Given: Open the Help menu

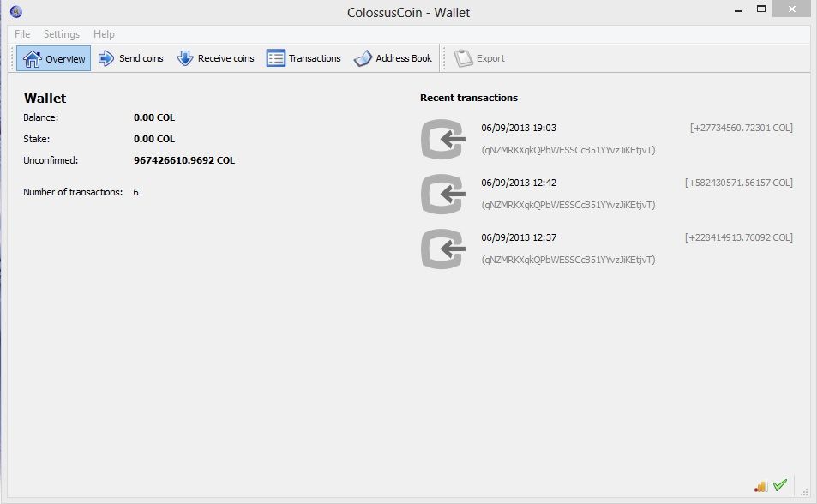Looking at the screenshot, I should 104,34.
